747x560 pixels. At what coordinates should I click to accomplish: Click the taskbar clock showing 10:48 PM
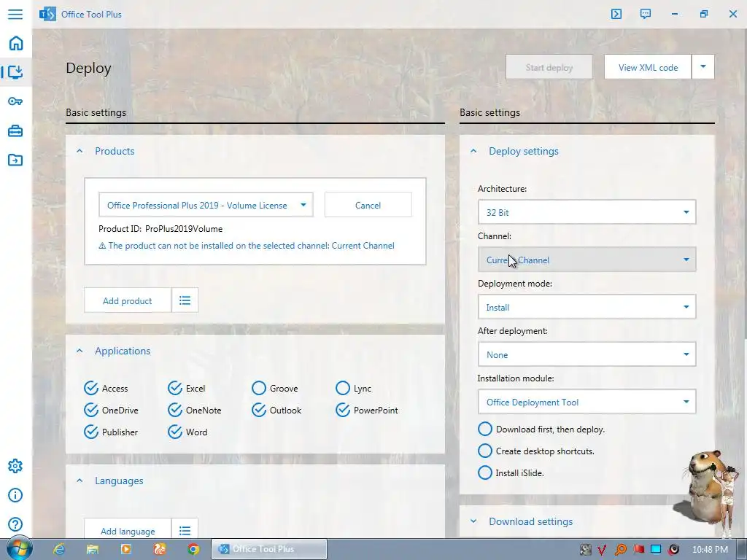coord(710,550)
